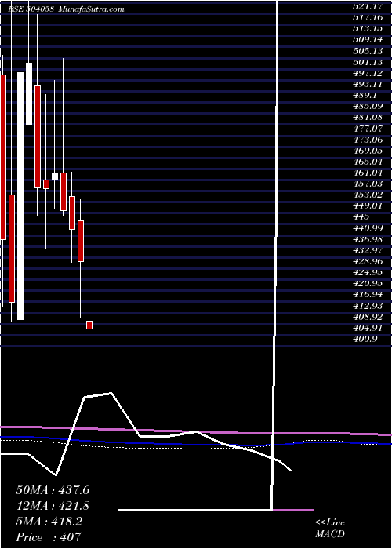Viewport: 392px width, 549px height.
Task: Click the 489.1 price axis label
Action: tap(366, 95)
